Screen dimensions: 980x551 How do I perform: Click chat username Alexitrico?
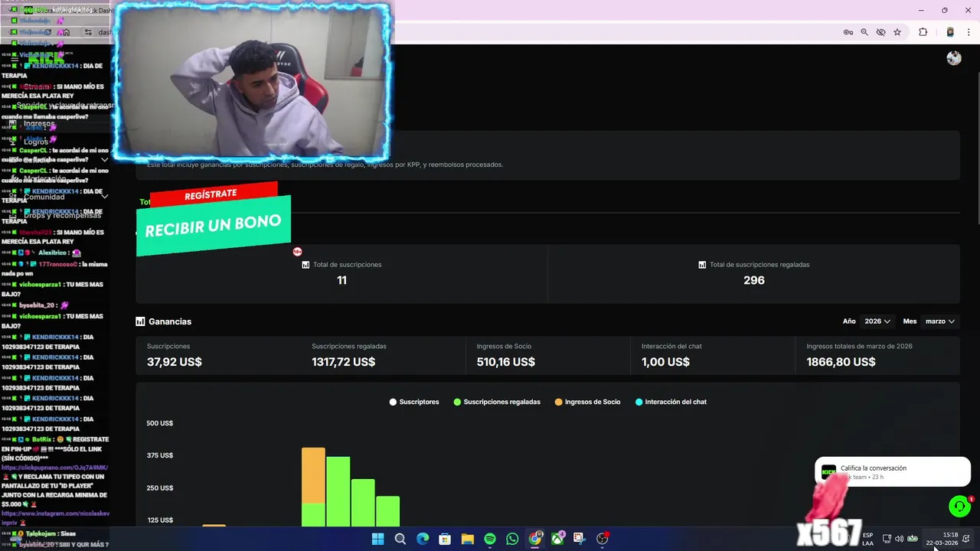pos(53,253)
